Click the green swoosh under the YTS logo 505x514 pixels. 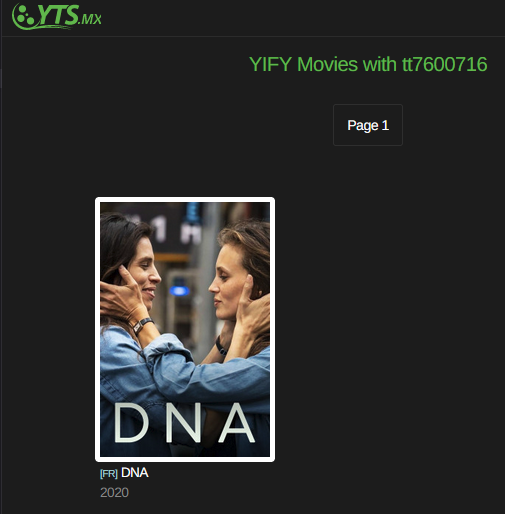click(43, 27)
